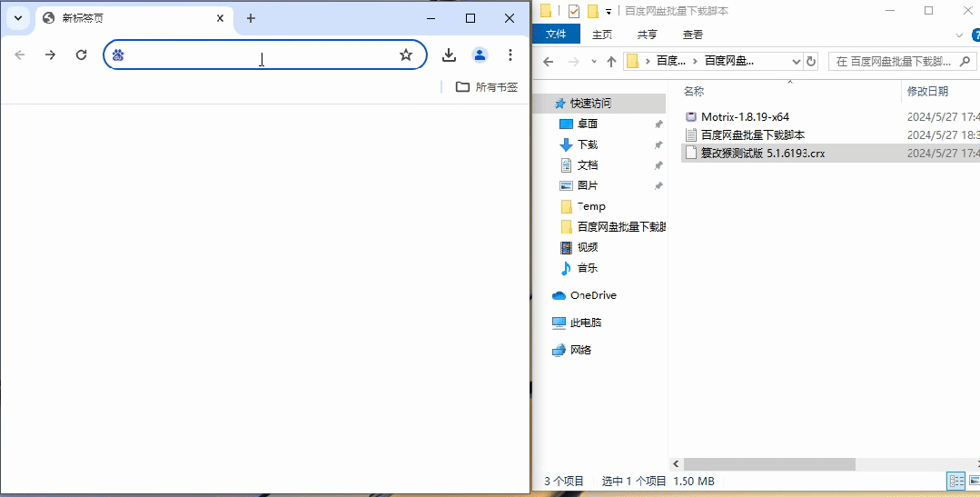Bookmark this tab with star icon
Image resolution: width=980 pixels, height=497 pixels.
click(406, 55)
